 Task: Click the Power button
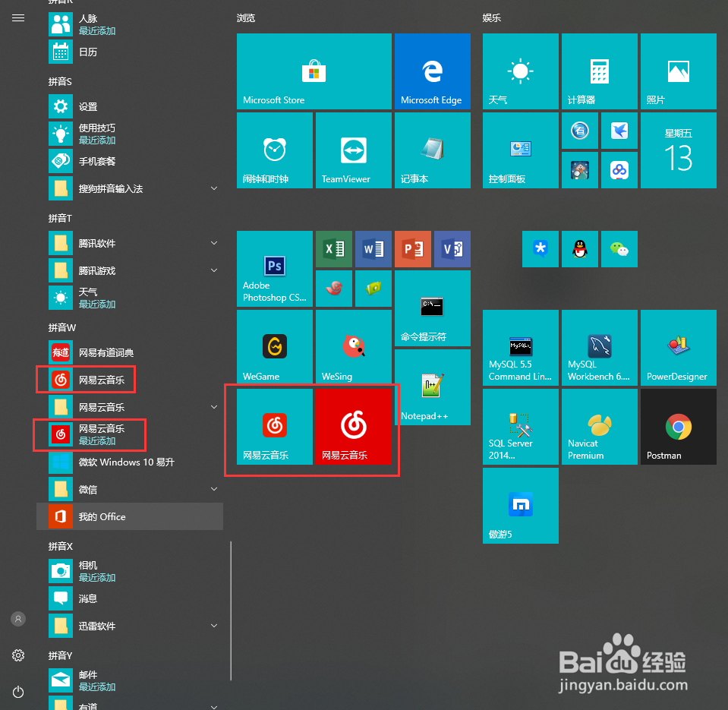(x=18, y=692)
